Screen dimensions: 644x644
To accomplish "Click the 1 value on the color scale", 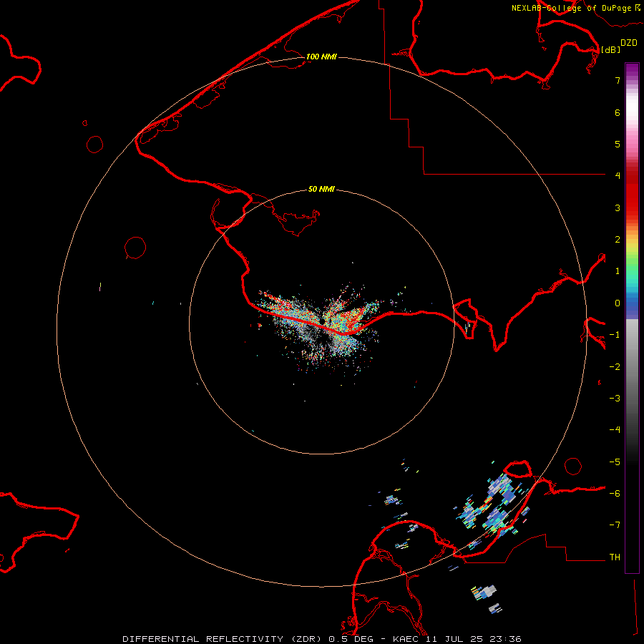I will (x=618, y=271).
